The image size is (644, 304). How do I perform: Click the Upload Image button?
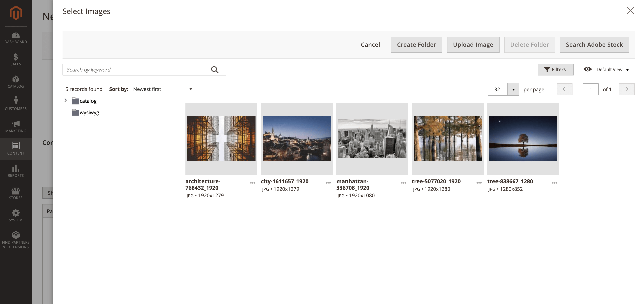[x=473, y=45]
